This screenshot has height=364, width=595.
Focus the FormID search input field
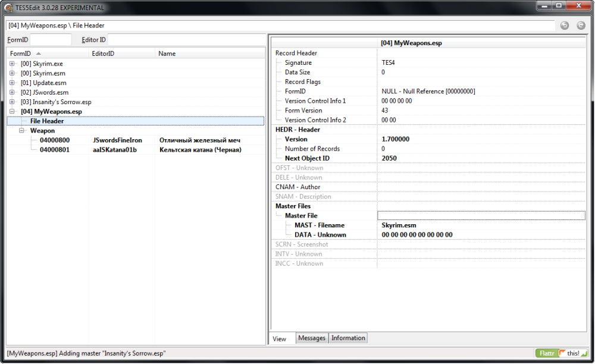point(51,39)
